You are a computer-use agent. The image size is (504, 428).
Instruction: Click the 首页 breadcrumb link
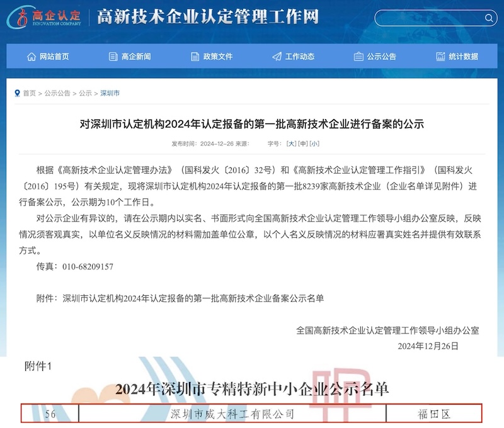click(x=30, y=93)
